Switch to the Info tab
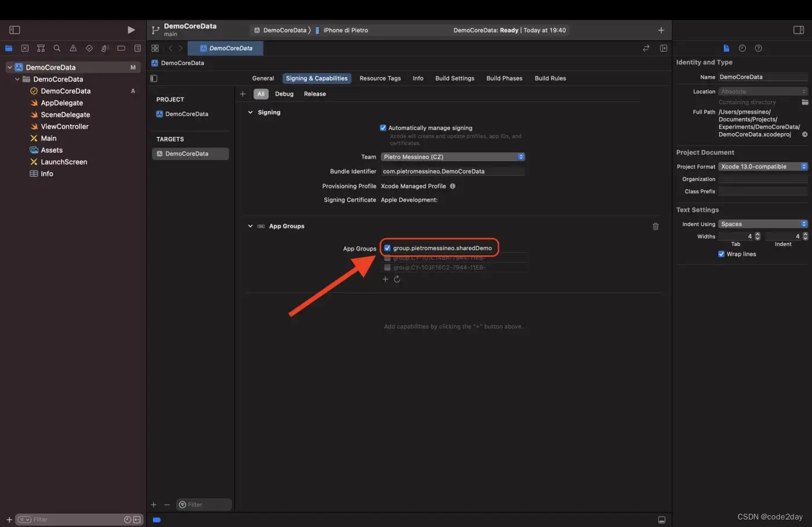This screenshot has width=812, height=527. click(x=418, y=78)
